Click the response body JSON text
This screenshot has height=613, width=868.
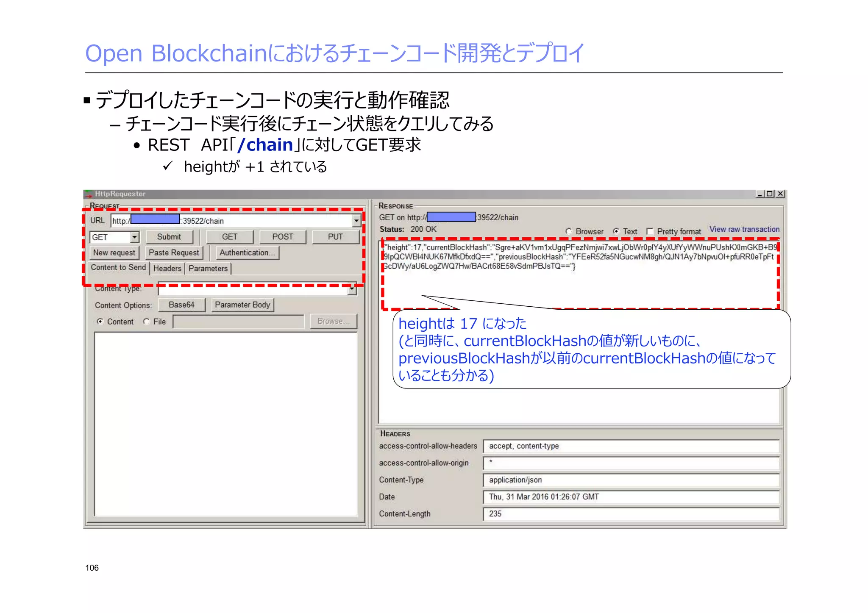tap(580, 257)
